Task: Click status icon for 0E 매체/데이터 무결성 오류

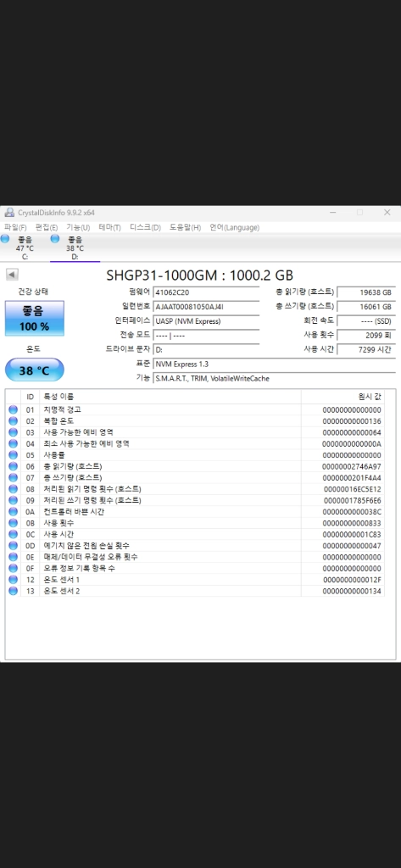Action: tap(14, 557)
